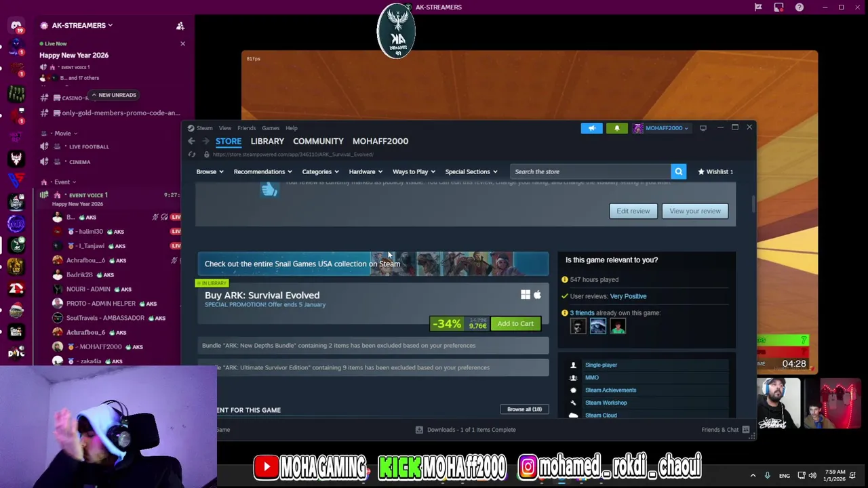Open Friends & Chat in Steam
This screenshot has height=488, width=868.
click(x=725, y=430)
